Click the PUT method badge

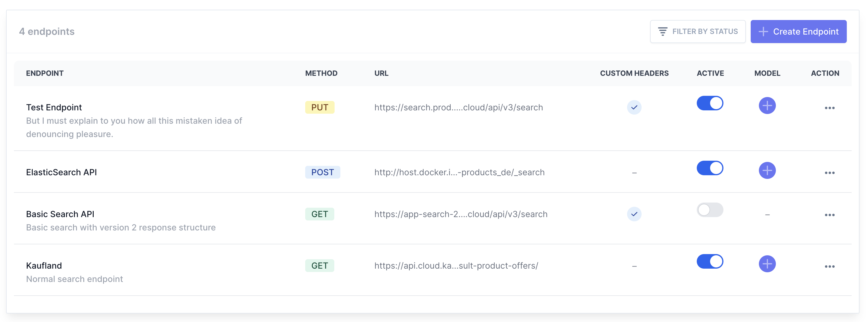tap(319, 108)
